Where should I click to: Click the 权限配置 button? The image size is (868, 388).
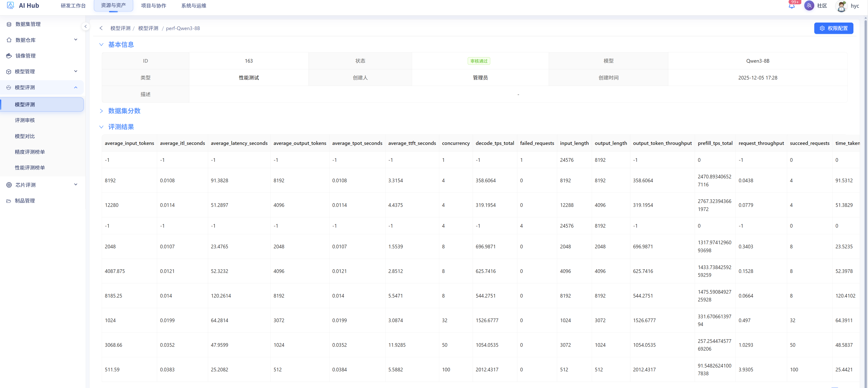833,28
